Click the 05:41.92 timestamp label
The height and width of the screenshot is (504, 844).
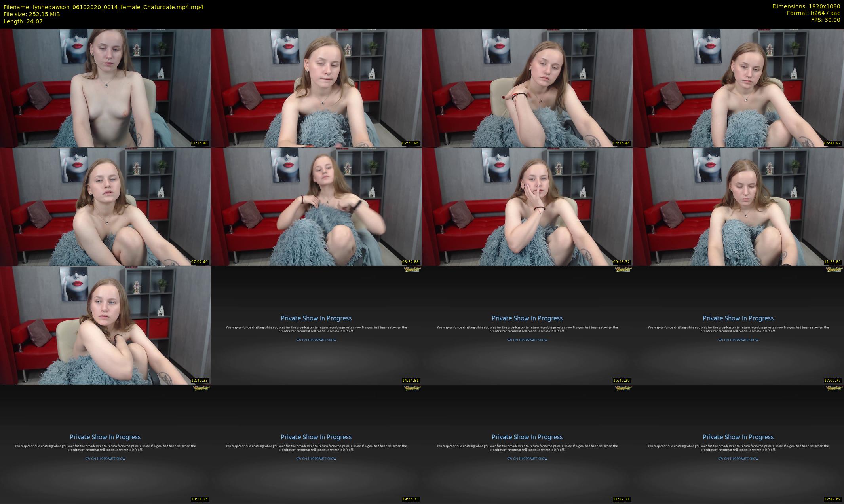click(x=832, y=143)
